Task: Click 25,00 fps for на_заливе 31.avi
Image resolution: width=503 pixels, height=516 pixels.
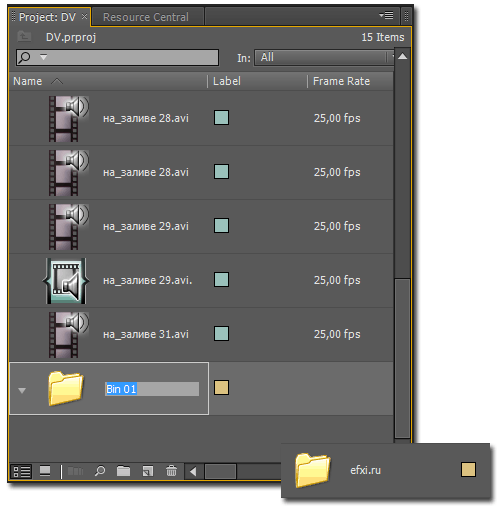Action: [x=337, y=334]
